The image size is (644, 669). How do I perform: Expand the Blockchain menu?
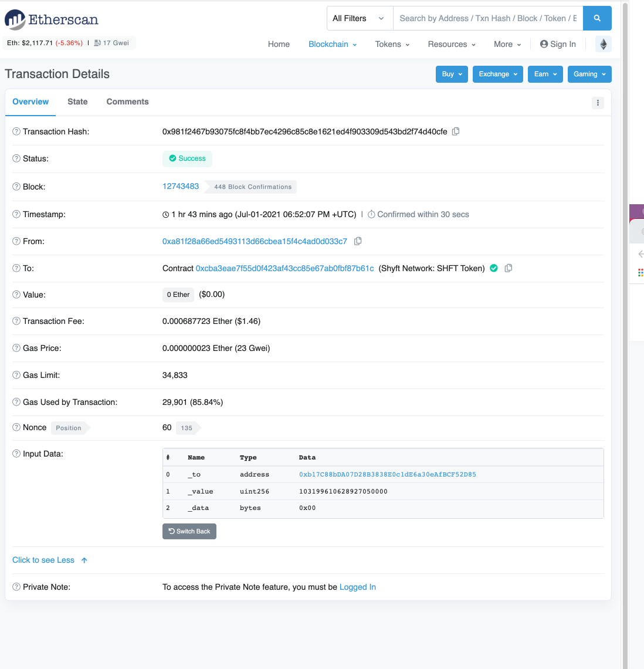click(x=333, y=45)
